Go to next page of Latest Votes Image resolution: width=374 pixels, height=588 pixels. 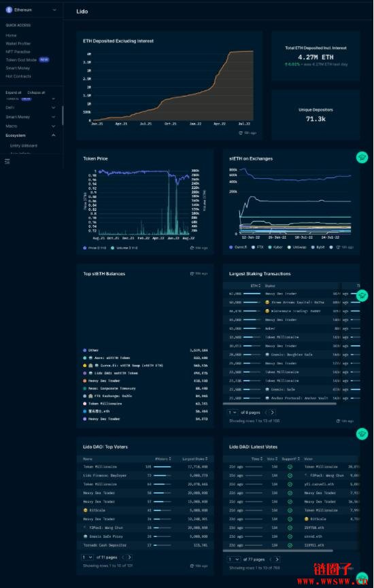[x=277, y=559]
